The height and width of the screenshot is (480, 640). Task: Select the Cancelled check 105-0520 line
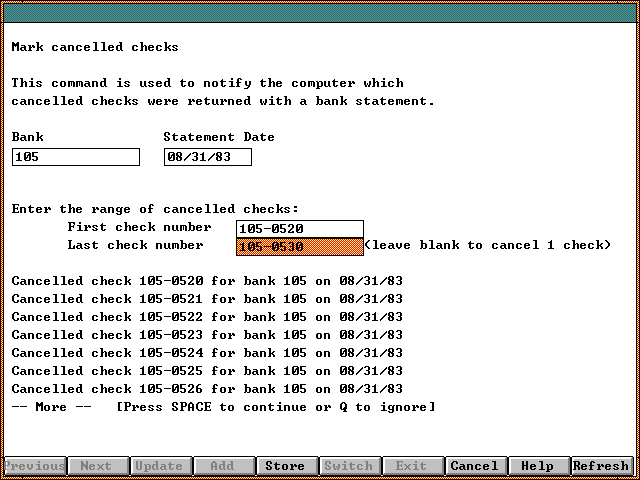click(207, 281)
